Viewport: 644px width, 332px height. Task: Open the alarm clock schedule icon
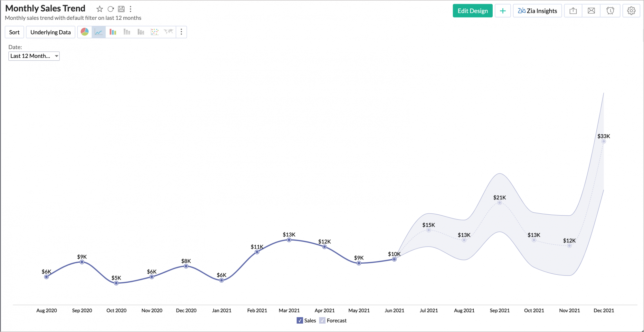[x=610, y=11]
